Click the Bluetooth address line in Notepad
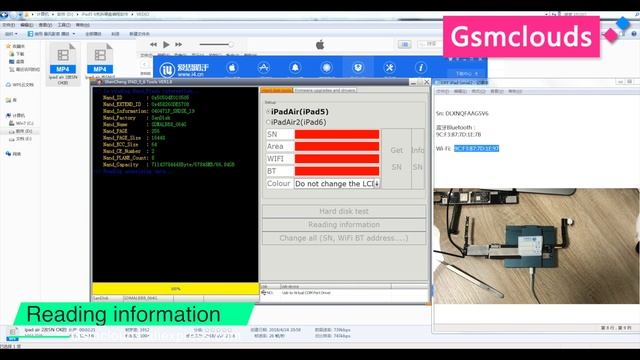This screenshot has height=360, width=640. coord(458,134)
